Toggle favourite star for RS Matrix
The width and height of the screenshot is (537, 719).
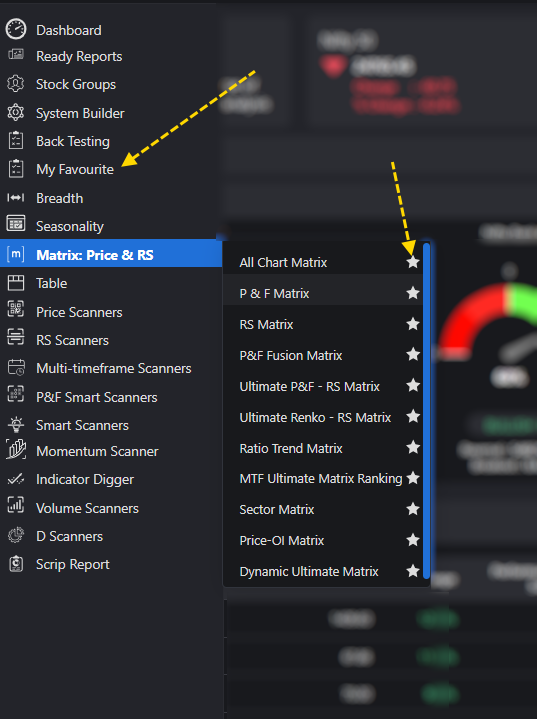click(x=413, y=324)
